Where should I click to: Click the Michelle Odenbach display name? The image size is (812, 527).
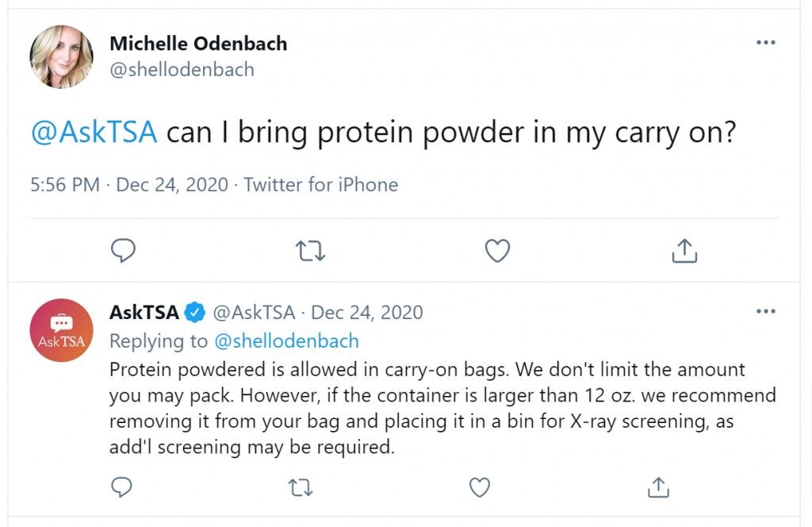198,44
